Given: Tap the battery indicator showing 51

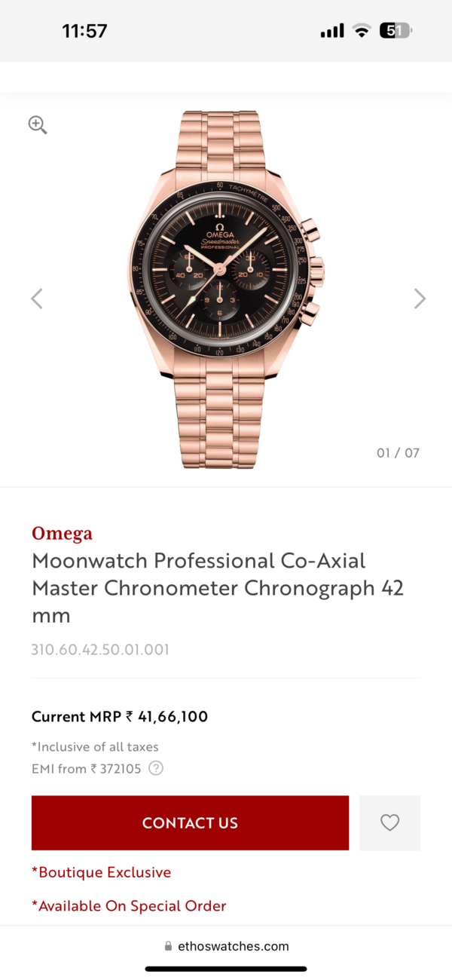Looking at the screenshot, I should pos(395,30).
